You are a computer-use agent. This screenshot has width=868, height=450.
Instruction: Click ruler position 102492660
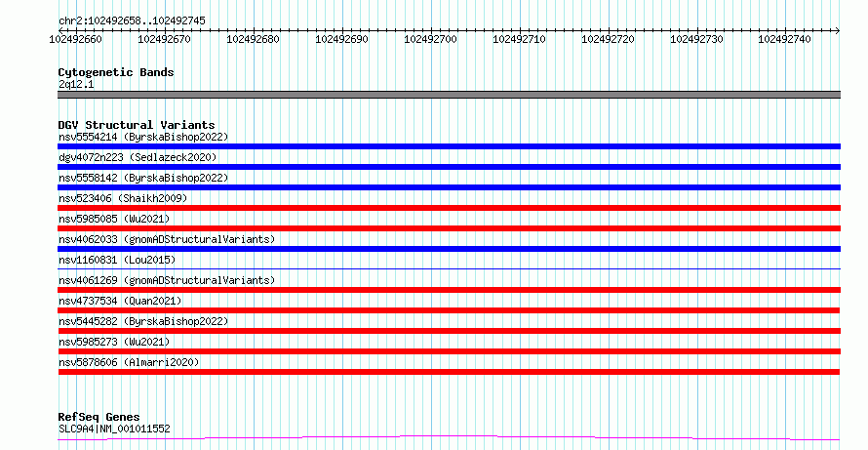click(75, 39)
